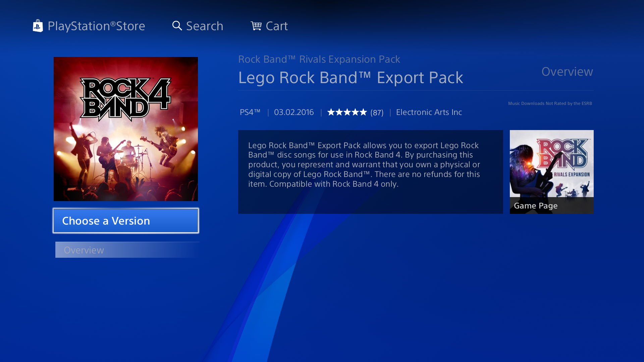Click the Game Page label
This screenshot has height=362, width=644.
pos(536,205)
